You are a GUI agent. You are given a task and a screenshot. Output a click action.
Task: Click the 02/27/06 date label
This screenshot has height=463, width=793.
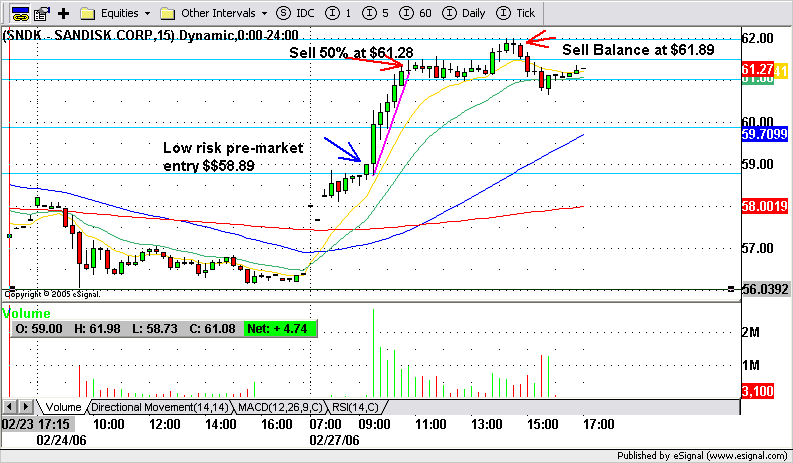(334, 440)
